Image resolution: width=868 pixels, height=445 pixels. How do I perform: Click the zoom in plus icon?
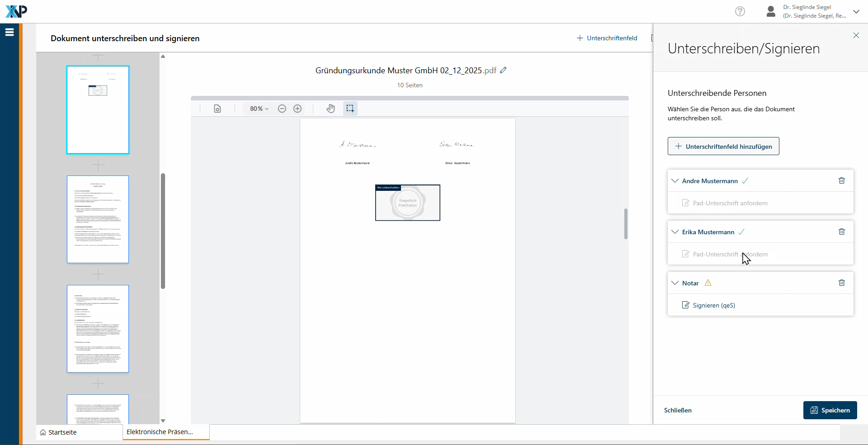tap(297, 109)
